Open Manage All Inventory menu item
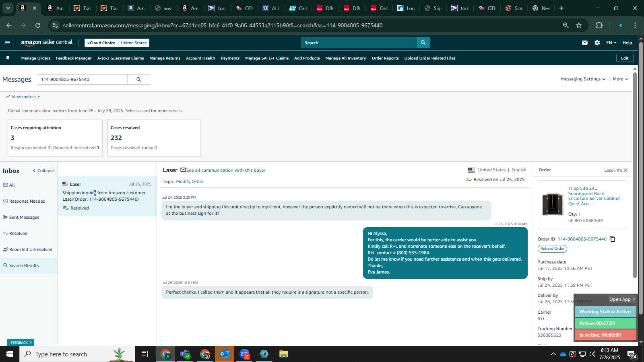Image resolution: width=644 pixels, height=362 pixels. (346, 58)
